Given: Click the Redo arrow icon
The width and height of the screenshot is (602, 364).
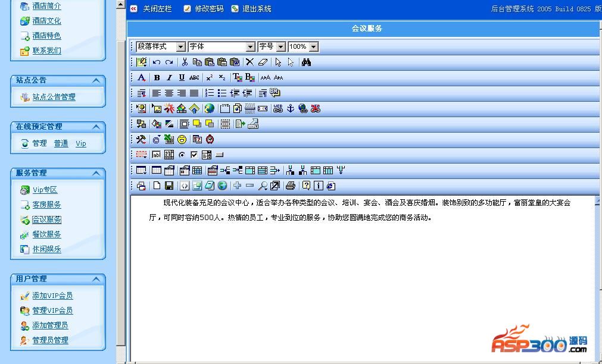Looking at the screenshot, I should [169, 62].
